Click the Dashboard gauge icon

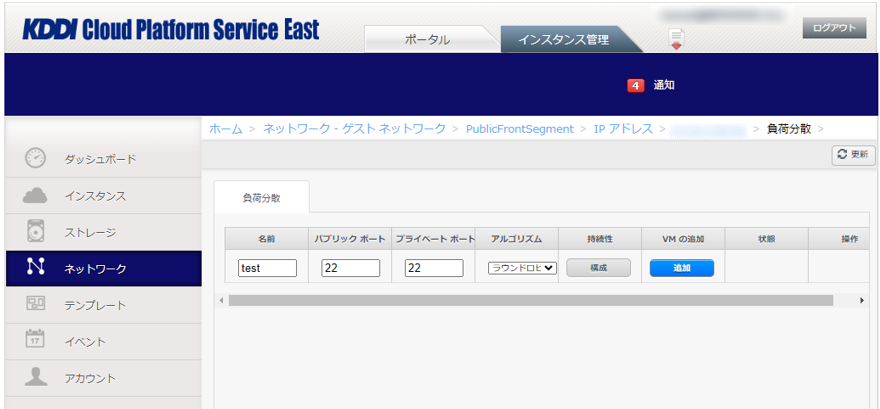pyautogui.click(x=36, y=159)
